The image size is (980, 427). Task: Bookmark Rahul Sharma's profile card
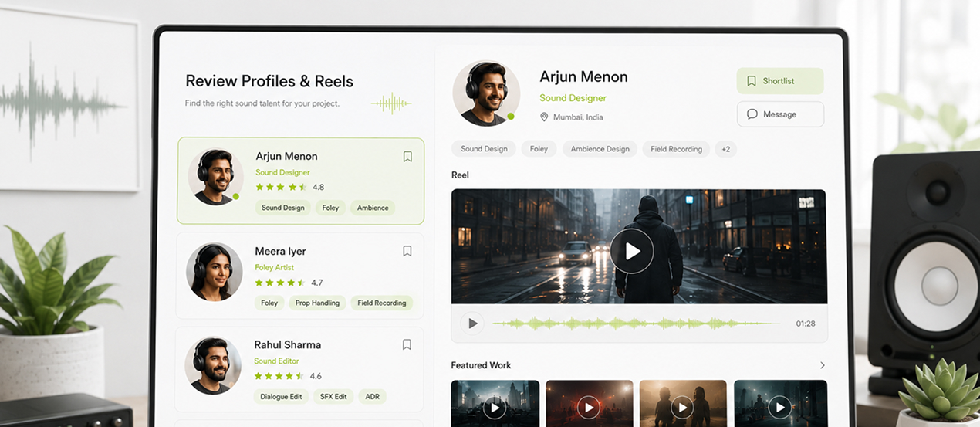point(407,344)
